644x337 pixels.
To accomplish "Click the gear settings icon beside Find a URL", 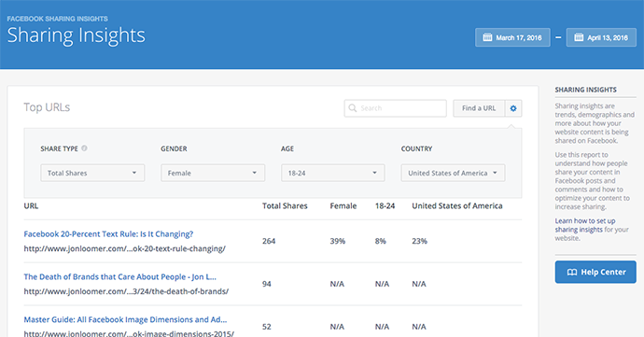I will pyautogui.click(x=513, y=108).
